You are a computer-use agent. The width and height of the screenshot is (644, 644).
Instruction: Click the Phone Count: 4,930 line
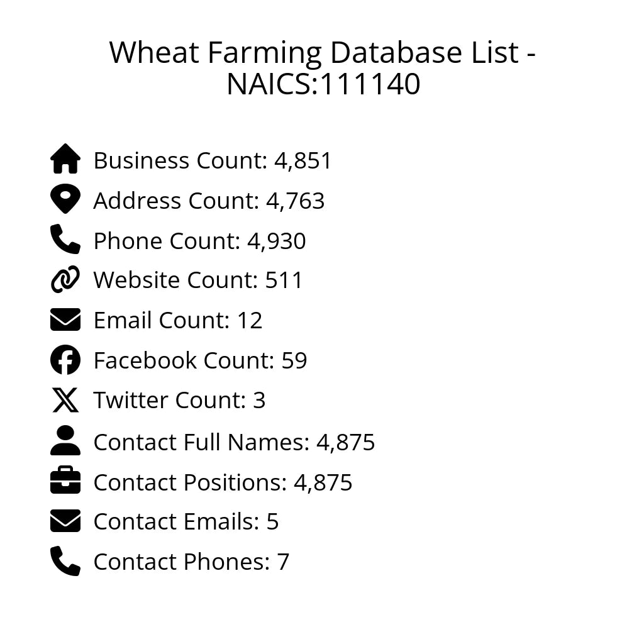pyautogui.click(x=199, y=241)
